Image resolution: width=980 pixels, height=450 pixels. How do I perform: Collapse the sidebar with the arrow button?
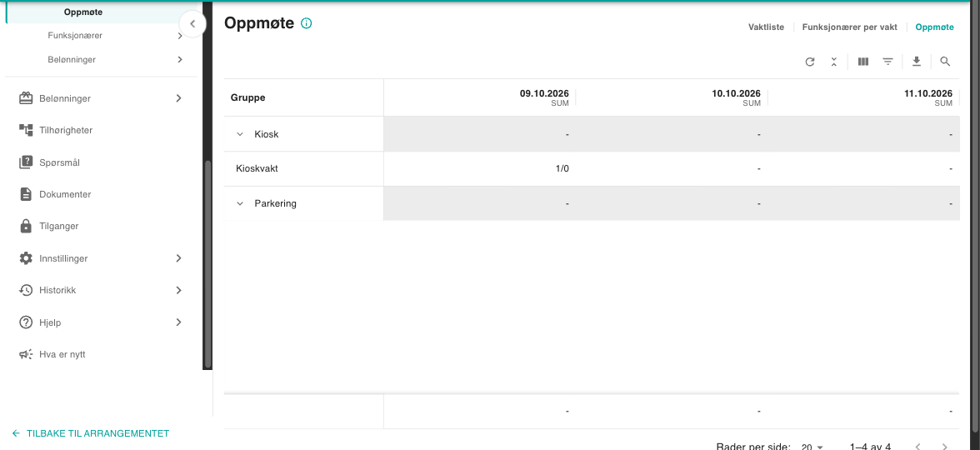192,24
